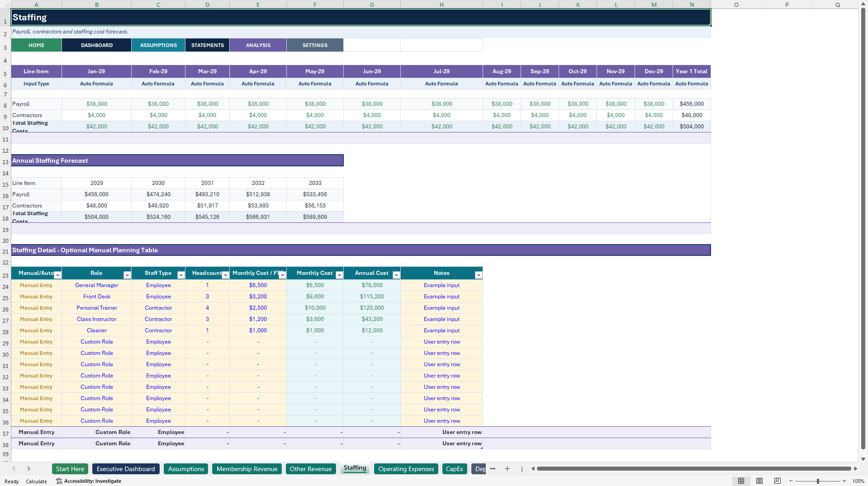Open the CapEx sheet tab
The image size is (868, 486).
pos(455,469)
